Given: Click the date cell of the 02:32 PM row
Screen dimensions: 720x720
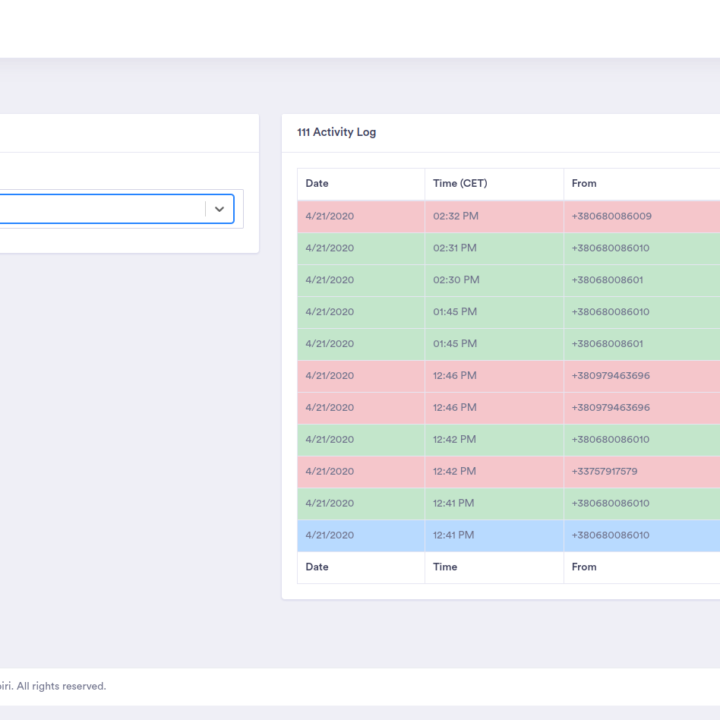Looking at the screenshot, I should pyautogui.click(x=329, y=216).
